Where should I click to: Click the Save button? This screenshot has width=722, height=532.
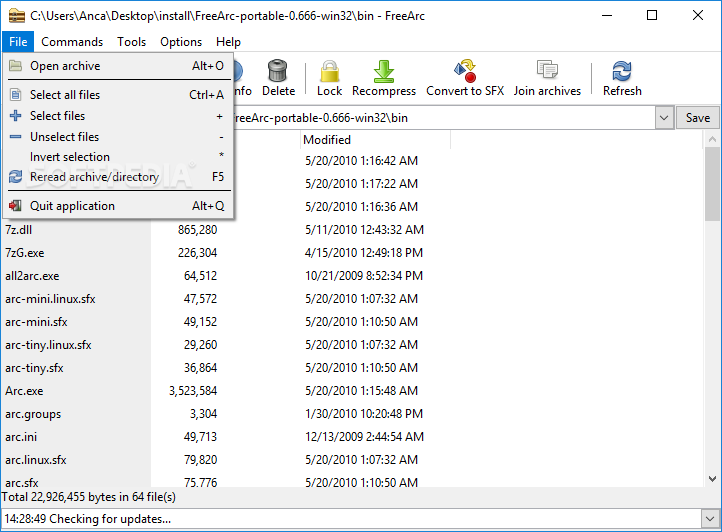click(697, 118)
